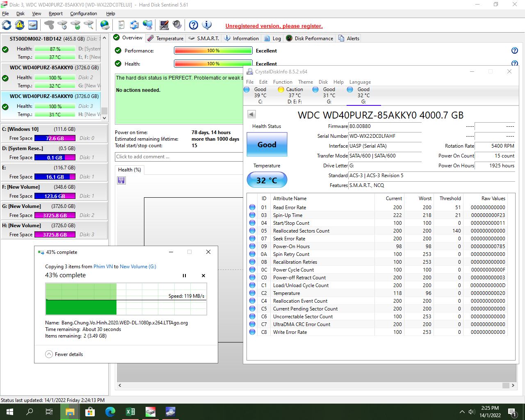
Task: Click the Good health status button
Action: coord(267,144)
